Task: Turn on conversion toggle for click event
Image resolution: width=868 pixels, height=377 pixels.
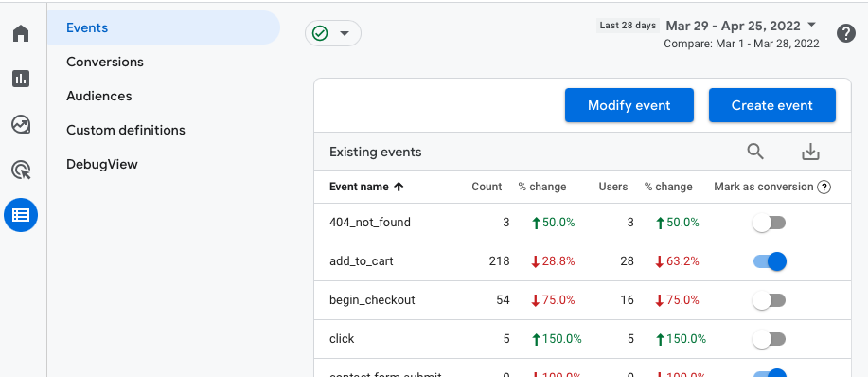Action: point(769,339)
